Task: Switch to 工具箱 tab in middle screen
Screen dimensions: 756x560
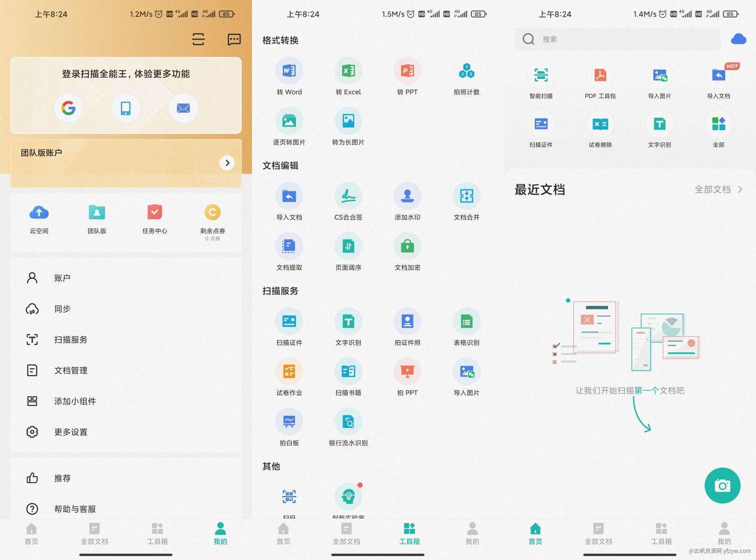Action: coord(409,534)
